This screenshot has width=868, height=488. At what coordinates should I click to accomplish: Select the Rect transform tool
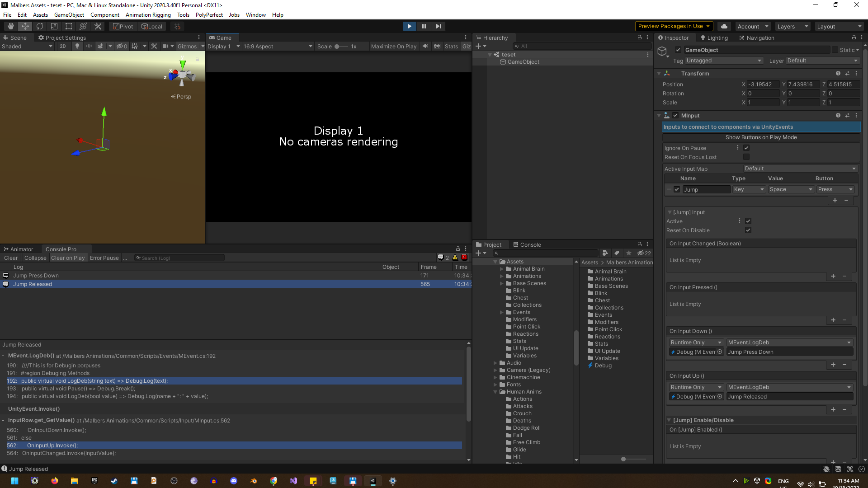69,26
